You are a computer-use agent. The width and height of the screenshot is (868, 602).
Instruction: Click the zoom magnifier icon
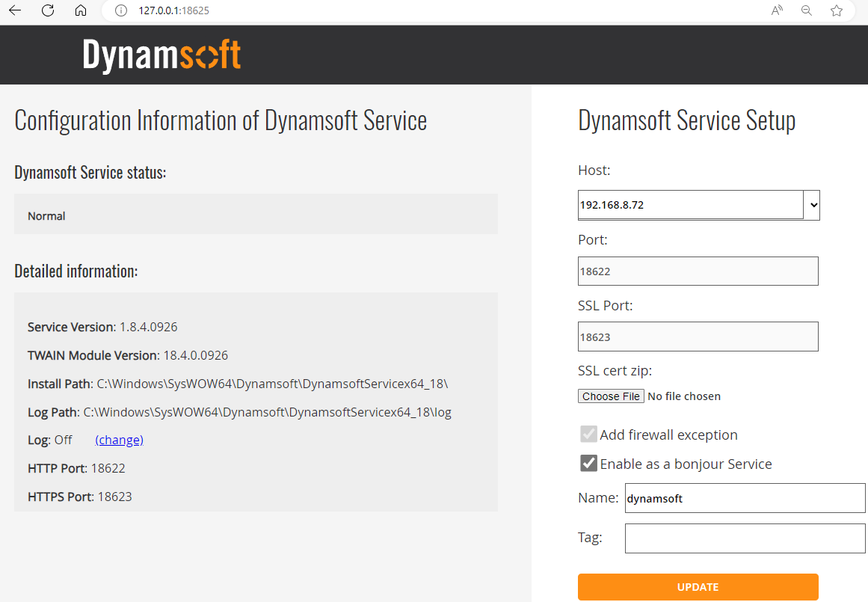point(807,10)
